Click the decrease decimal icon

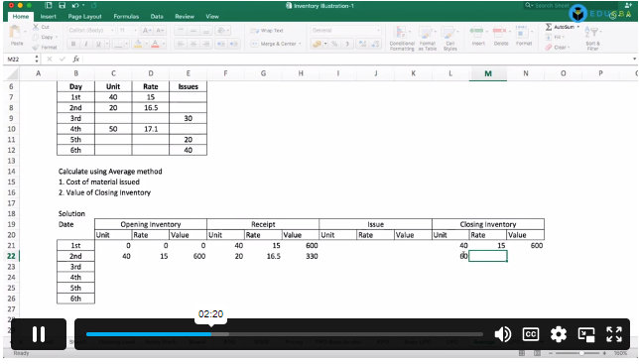(x=375, y=44)
